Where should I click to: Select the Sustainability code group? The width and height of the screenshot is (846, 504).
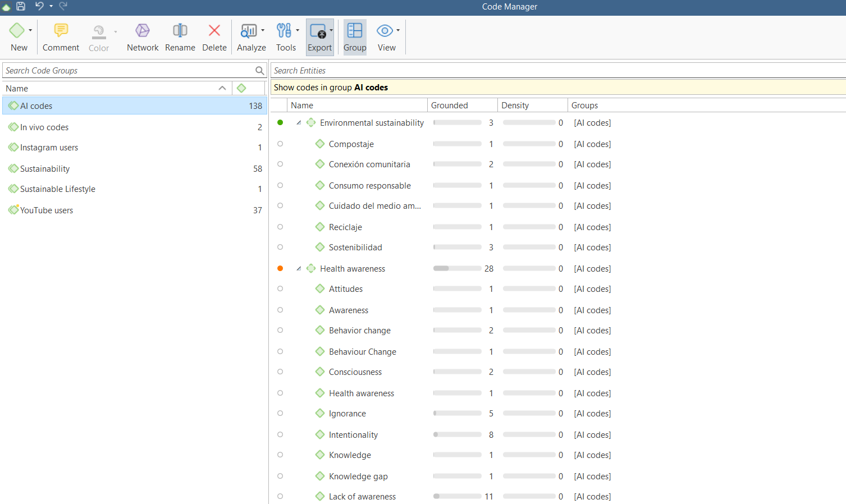pyautogui.click(x=45, y=169)
